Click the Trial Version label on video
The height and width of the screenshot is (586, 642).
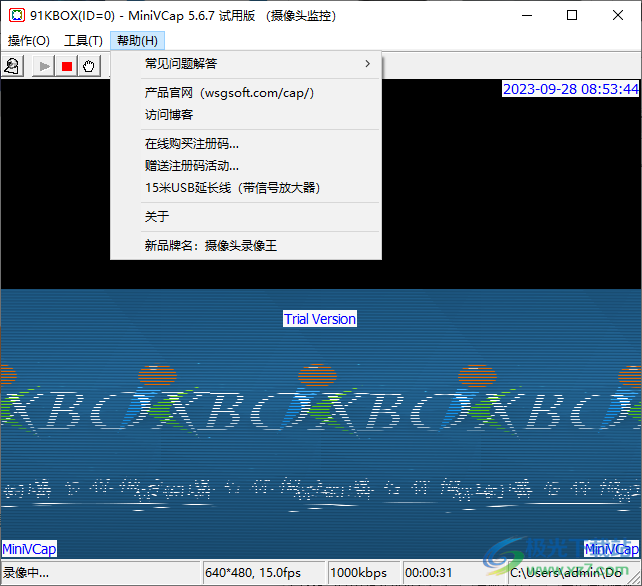(320, 319)
